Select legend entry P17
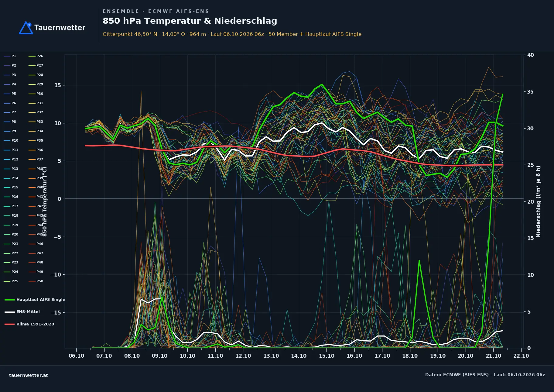554x392 pixels. (x=11, y=206)
